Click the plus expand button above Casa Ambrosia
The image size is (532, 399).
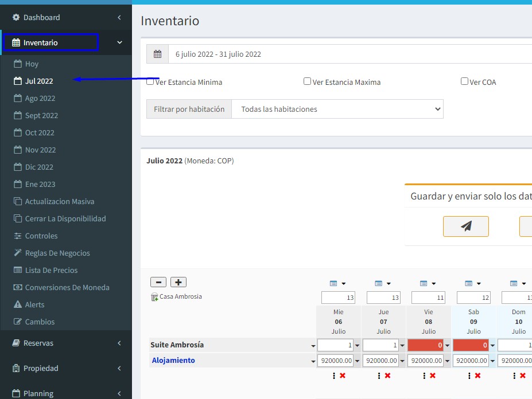[178, 282]
